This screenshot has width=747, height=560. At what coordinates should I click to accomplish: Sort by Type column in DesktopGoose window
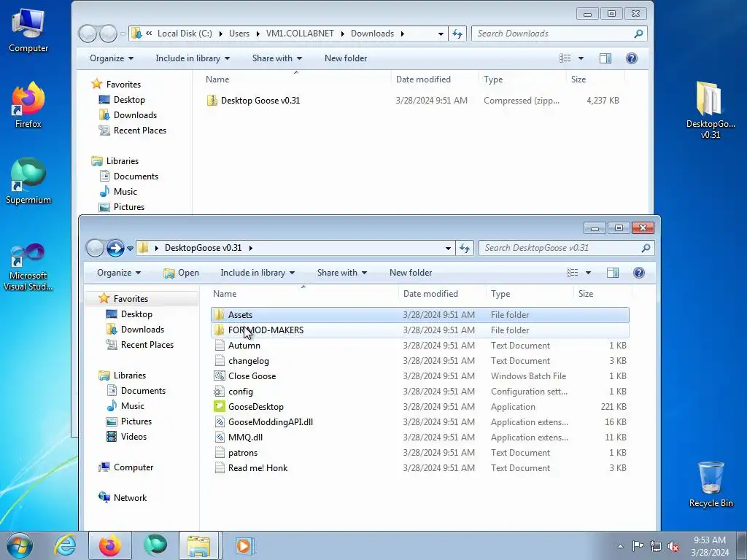[530, 294]
